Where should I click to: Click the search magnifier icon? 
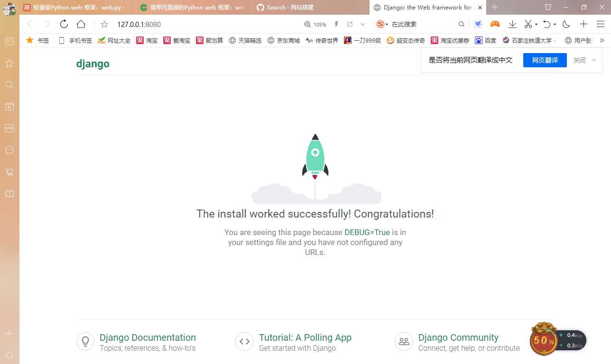click(x=462, y=25)
